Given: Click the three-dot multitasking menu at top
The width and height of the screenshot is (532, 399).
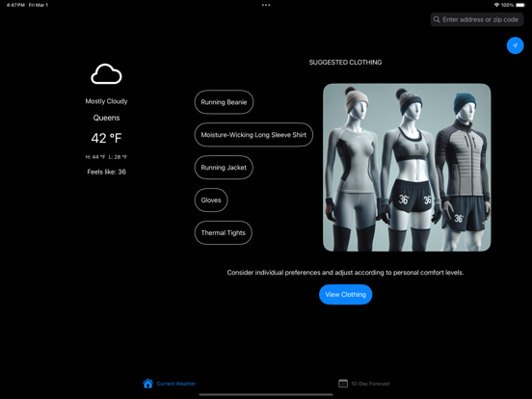Looking at the screenshot, I should click(266, 5).
